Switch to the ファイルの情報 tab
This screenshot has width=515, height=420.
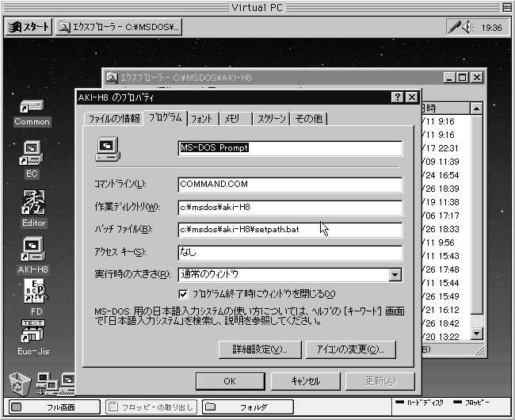(x=114, y=119)
